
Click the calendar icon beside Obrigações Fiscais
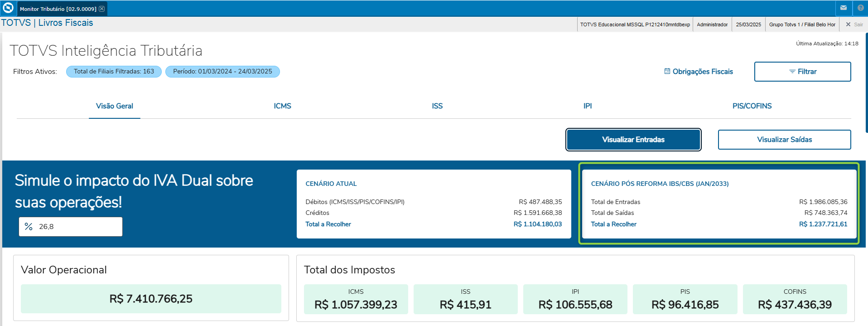[667, 71]
